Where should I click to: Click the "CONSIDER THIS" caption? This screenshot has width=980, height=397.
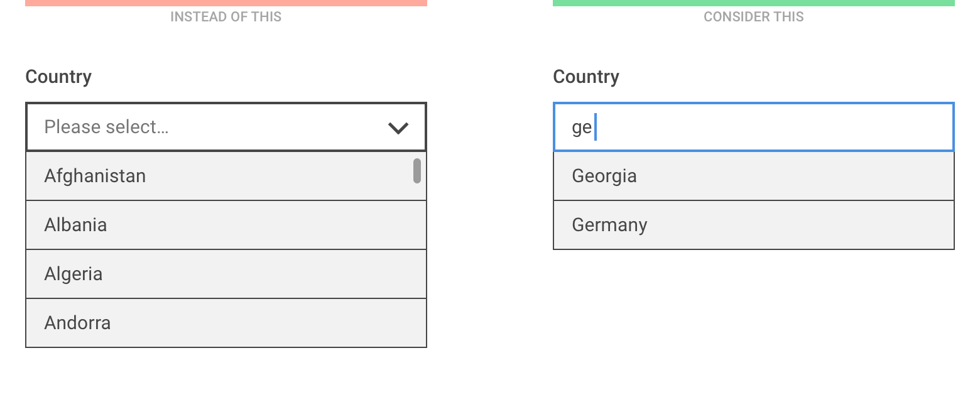(x=753, y=17)
